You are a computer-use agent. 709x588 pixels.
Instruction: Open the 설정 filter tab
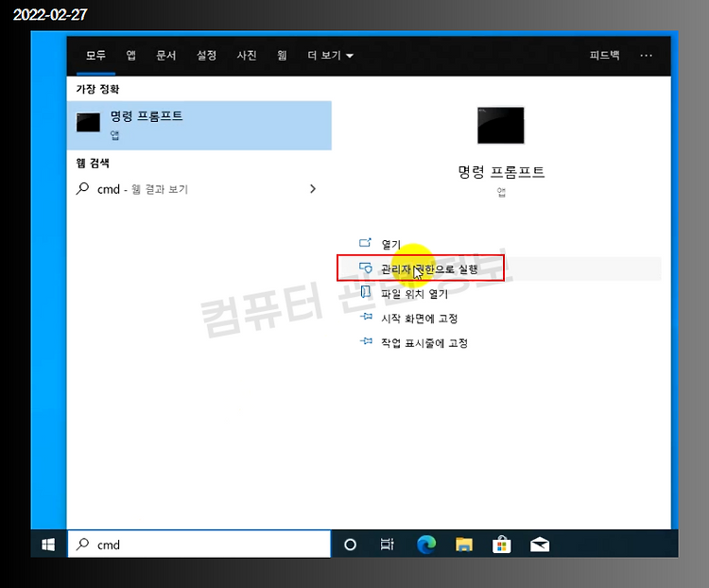(x=207, y=55)
